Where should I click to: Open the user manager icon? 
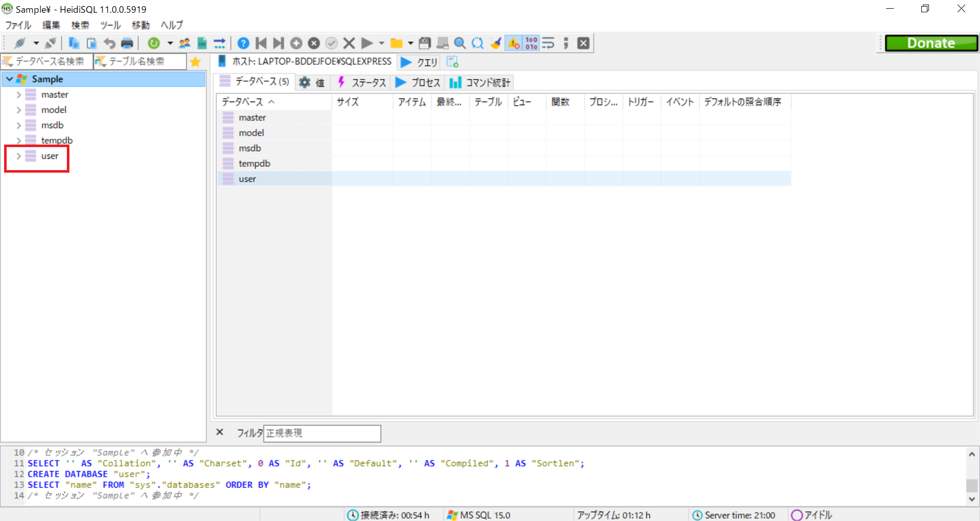pyautogui.click(x=185, y=43)
